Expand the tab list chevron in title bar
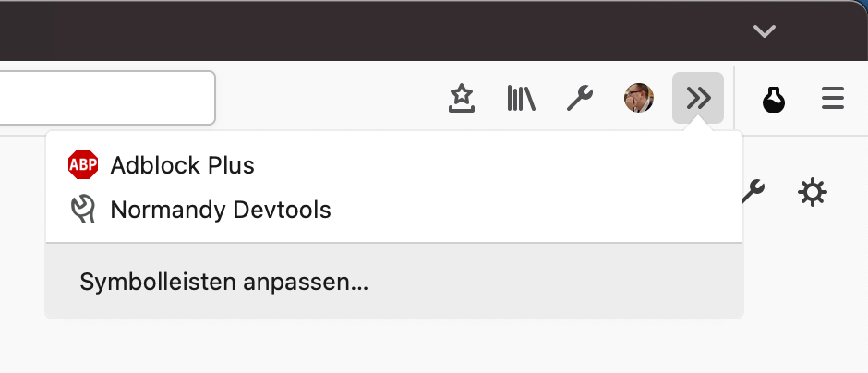Viewport: 868px width, 373px height. coord(764,31)
